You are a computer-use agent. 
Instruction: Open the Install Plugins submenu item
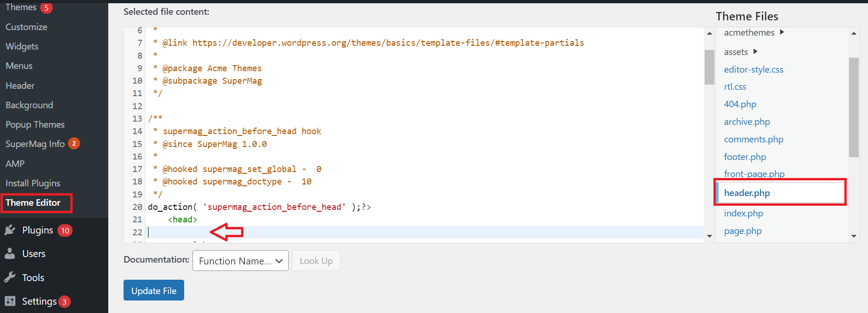point(33,183)
